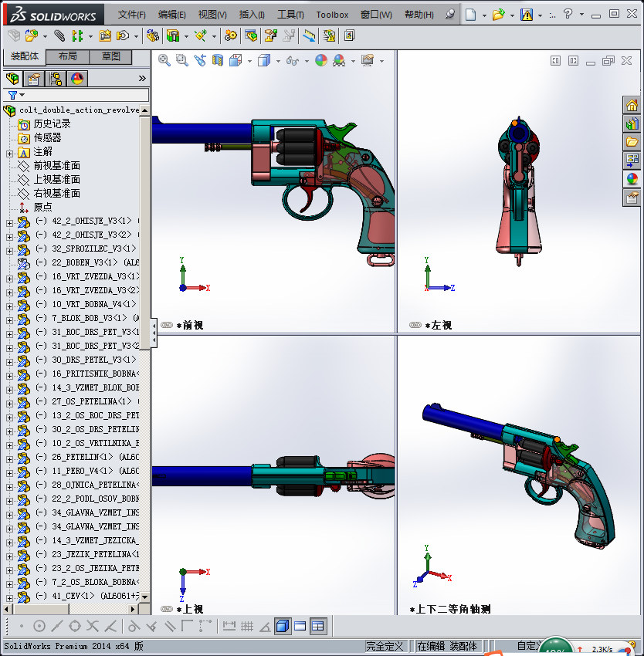644x656 pixels.
Task: Switch to the 草图 tab
Action: point(111,56)
